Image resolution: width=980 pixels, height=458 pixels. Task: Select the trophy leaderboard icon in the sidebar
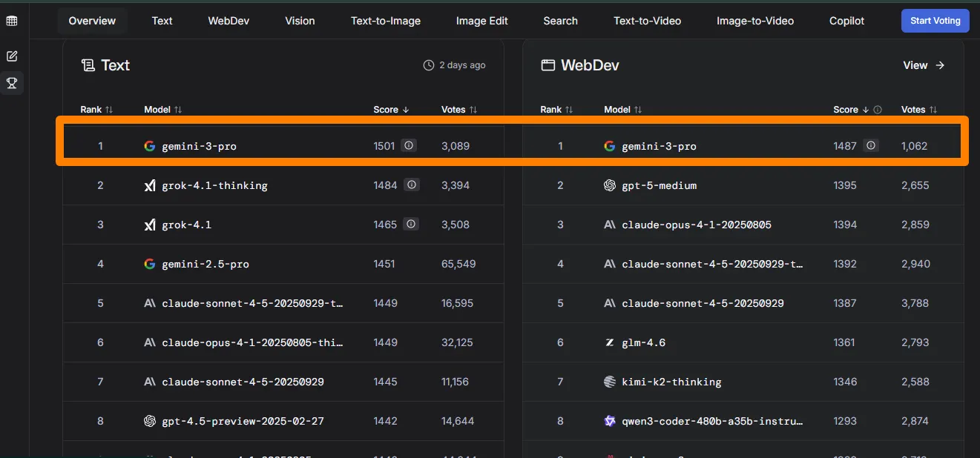point(12,83)
